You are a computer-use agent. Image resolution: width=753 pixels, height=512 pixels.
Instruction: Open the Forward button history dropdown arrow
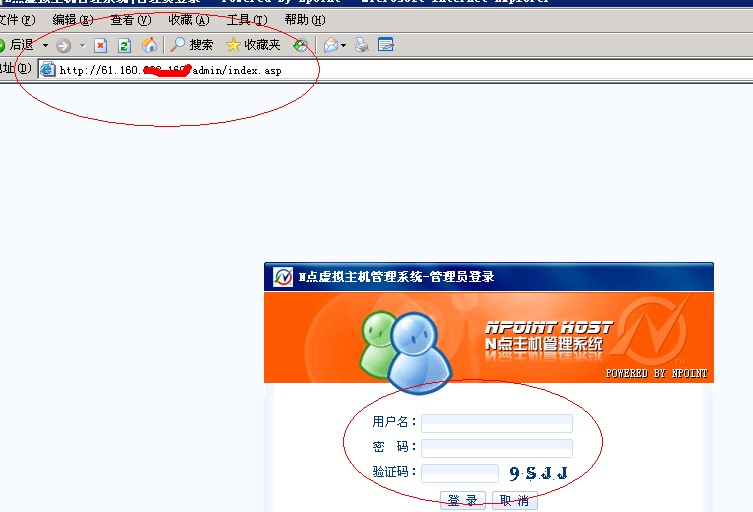pyautogui.click(x=83, y=46)
